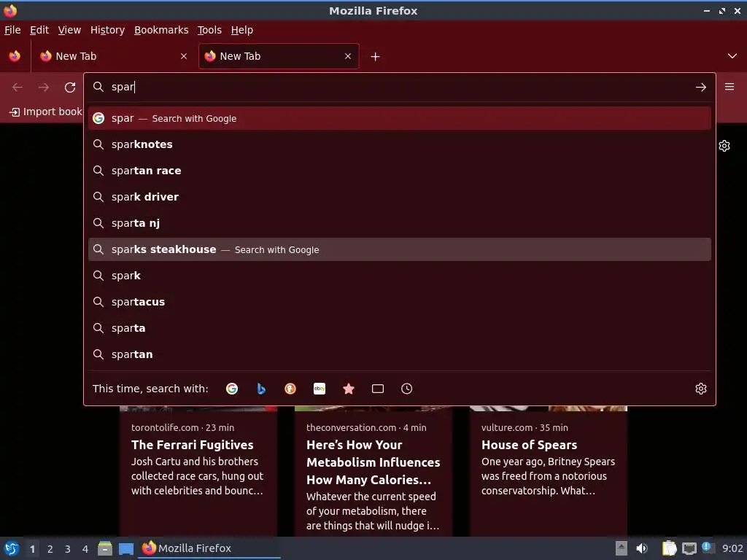
Task: Open search settings gear in the suggestion dropdown
Action: point(701,389)
